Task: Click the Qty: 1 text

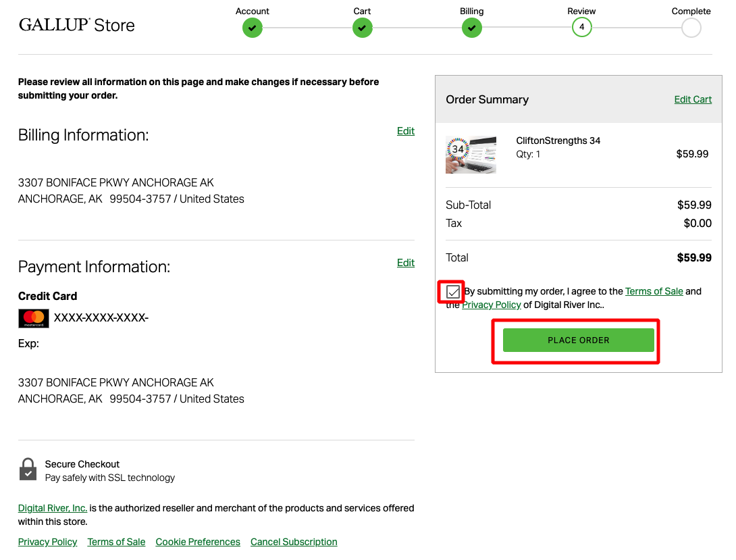Action: [x=528, y=155]
